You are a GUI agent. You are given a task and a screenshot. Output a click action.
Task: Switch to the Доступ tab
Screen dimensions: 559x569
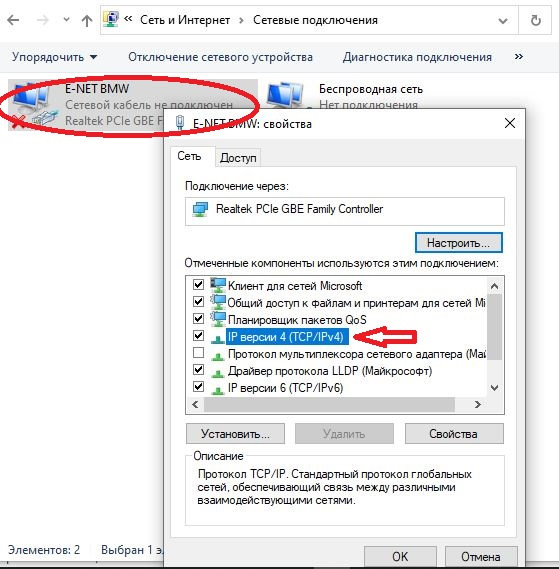pos(238,158)
